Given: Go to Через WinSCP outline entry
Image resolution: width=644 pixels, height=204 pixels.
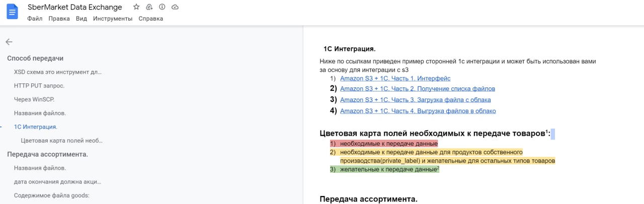Looking at the screenshot, I should point(34,99).
